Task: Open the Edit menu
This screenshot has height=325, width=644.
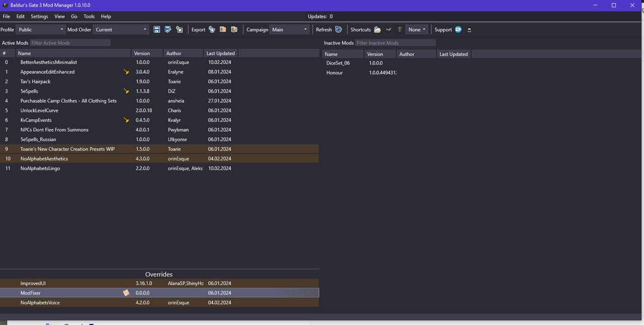Action: point(21,17)
